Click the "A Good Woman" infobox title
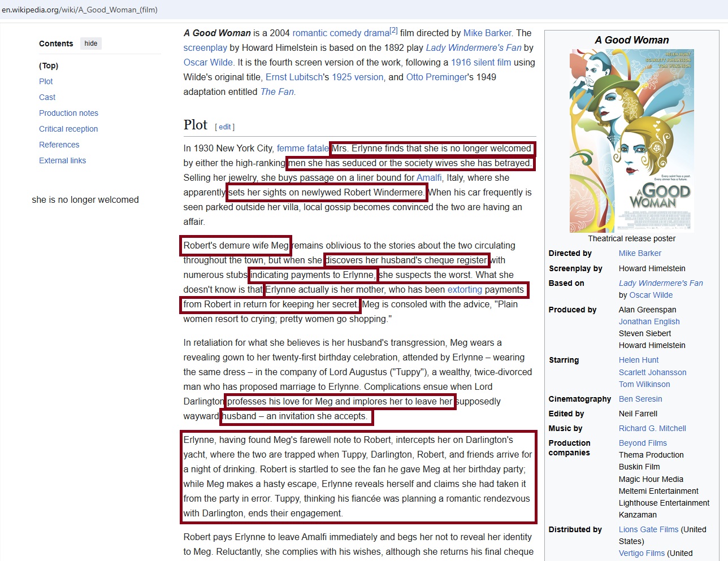The width and height of the screenshot is (728, 561). (631, 40)
